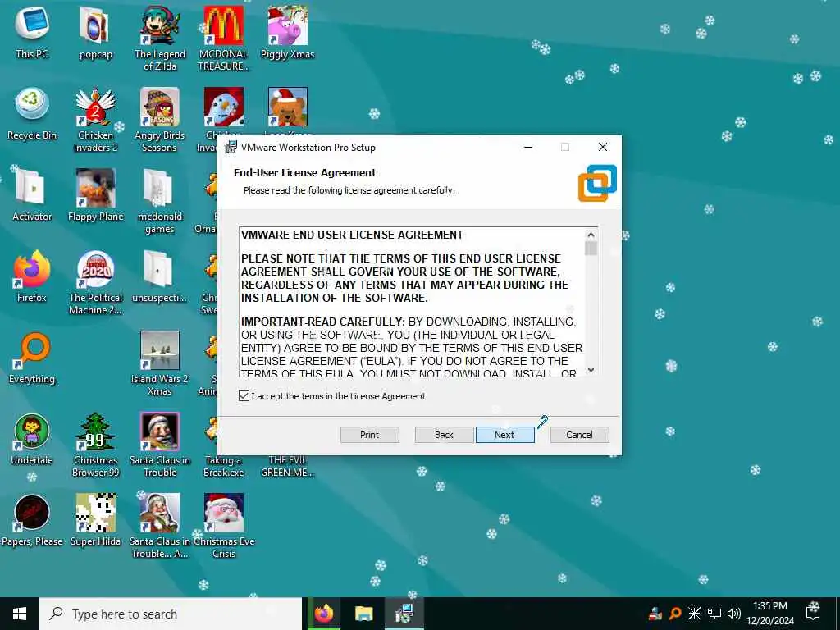Select the This PC desktop icon
Viewport: 840px width, 630px height.
point(32,32)
